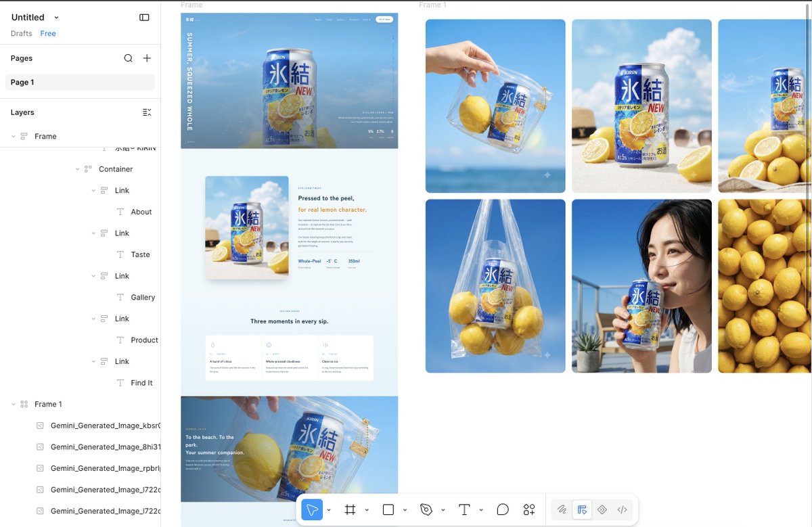Select image of can in plastic bag with lemons
The image size is (812, 527).
495,286
